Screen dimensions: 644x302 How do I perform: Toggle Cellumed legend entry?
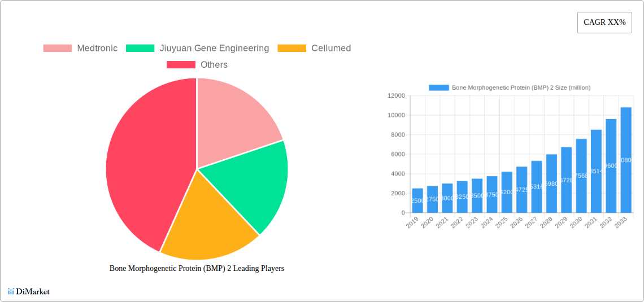tap(314, 49)
